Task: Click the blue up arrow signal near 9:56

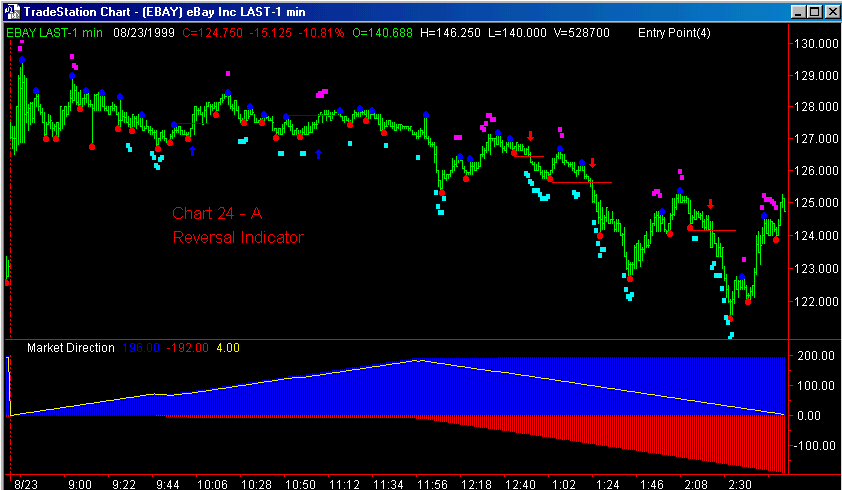Action: 192,151
